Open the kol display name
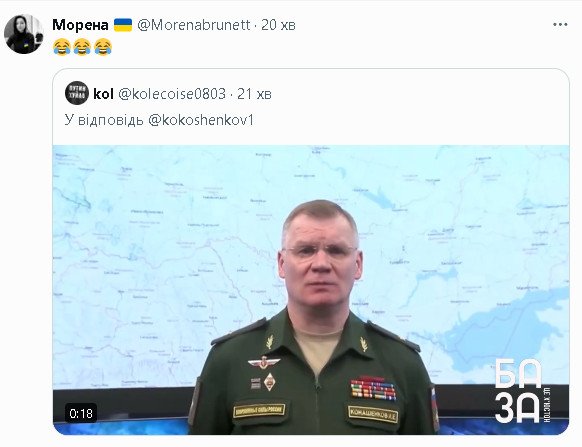 click(103, 94)
